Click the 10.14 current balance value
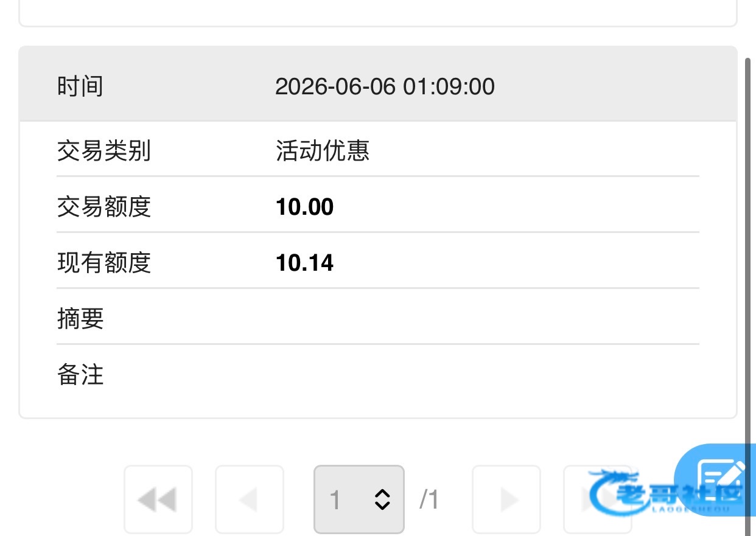This screenshot has height=536, width=756. [304, 263]
